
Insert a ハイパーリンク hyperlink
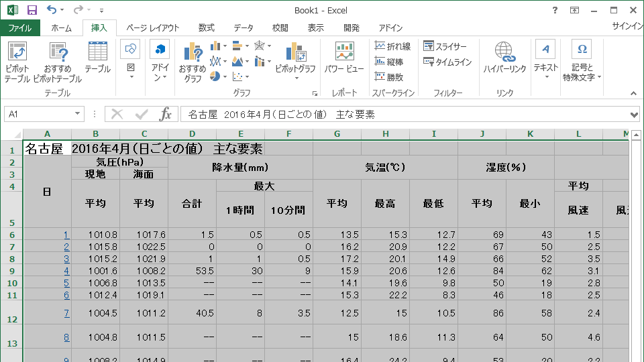coord(504,60)
